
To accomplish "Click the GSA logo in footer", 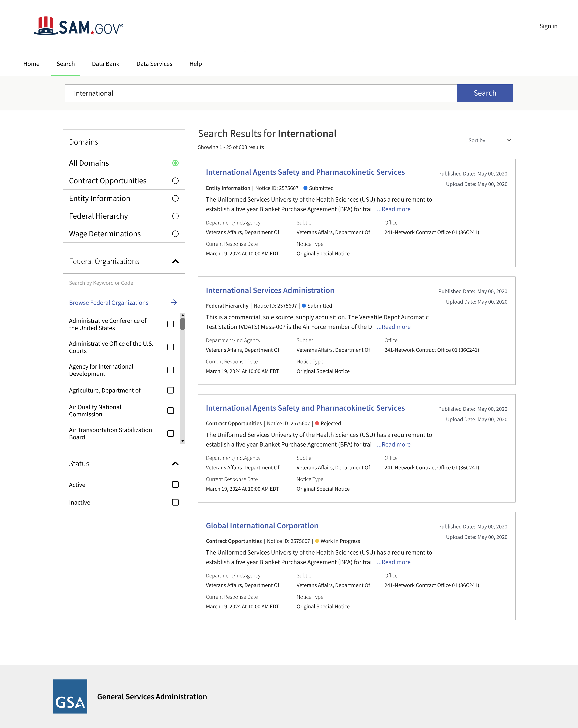I will (x=70, y=696).
